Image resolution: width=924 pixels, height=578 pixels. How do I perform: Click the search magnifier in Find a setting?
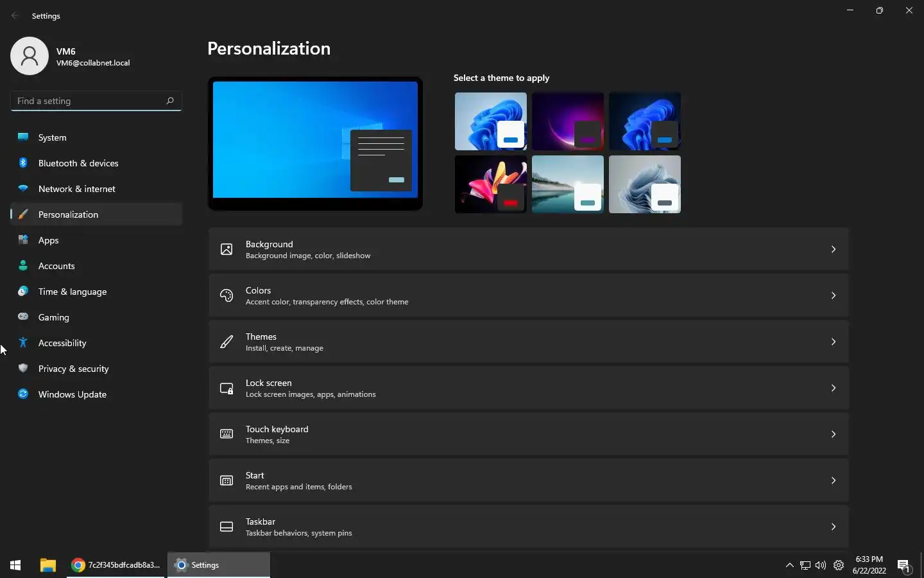tap(170, 101)
